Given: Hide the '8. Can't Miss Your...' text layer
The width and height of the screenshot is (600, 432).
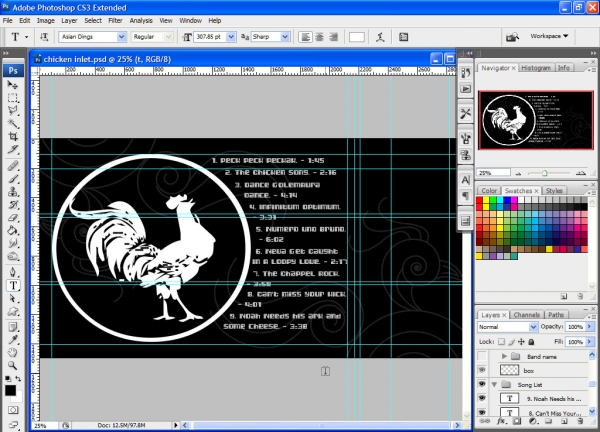Looking at the screenshot, I should click(482, 412).
